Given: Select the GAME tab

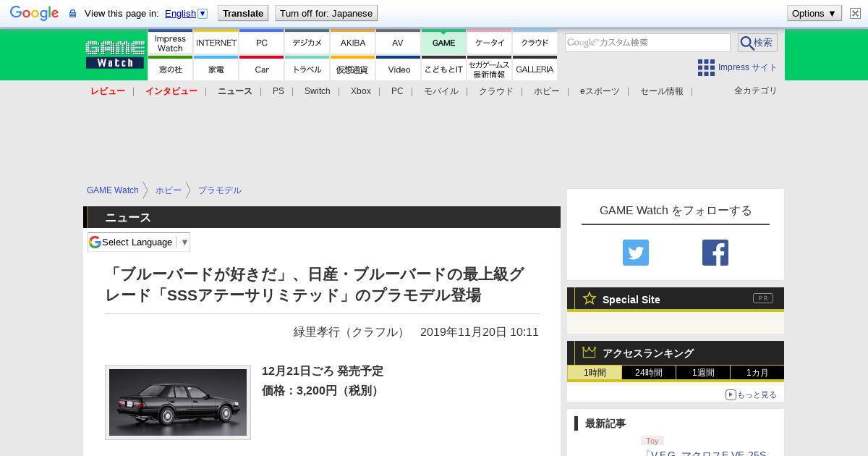Looking at the screenshot, I should (x=443, y=43).
